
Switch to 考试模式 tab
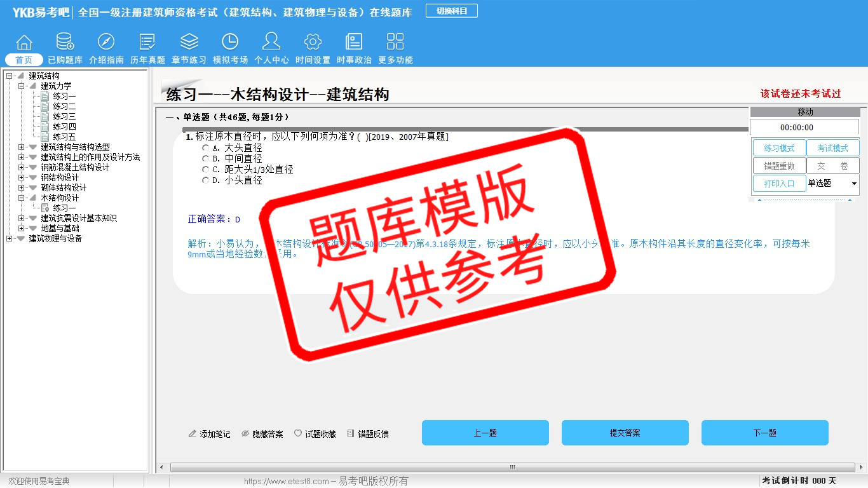pyautogui.click(x=832, y=148)
